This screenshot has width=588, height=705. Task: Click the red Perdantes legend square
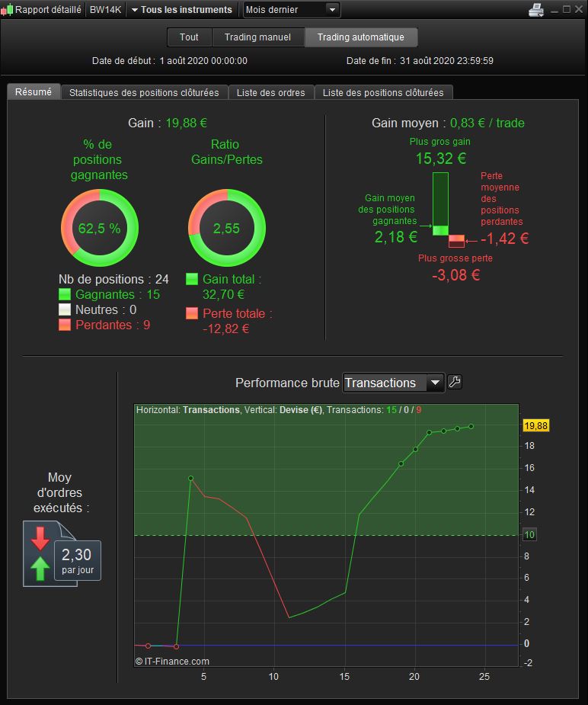(x=65, y=325)
